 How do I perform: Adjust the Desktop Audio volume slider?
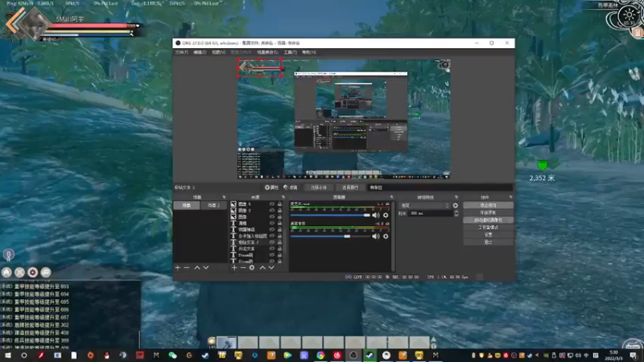[331, 237]
